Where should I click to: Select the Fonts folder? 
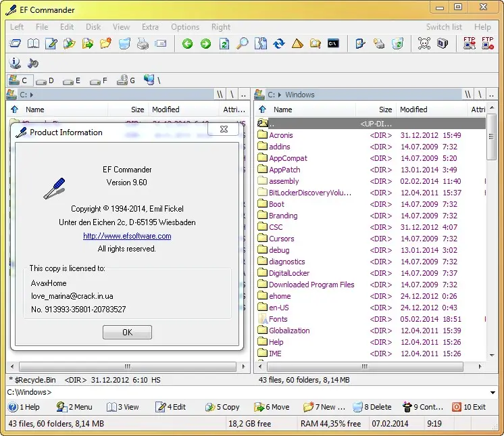pyautogui.click(x=278, y=319)
